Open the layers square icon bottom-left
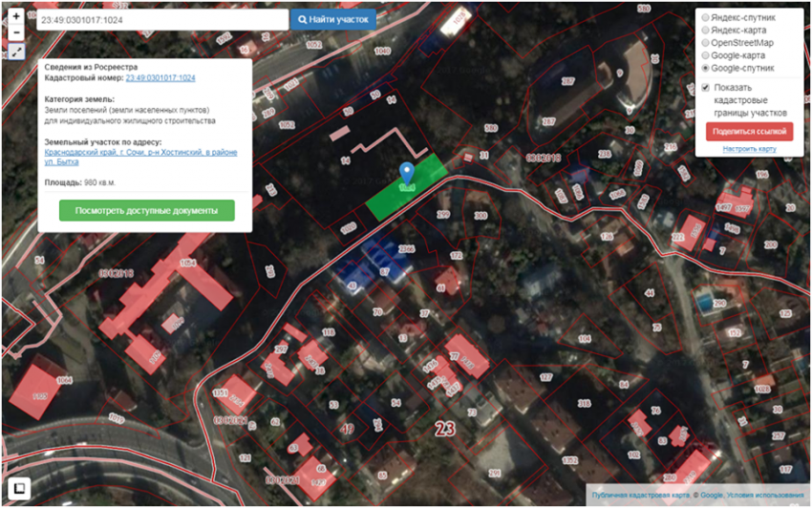 tap(17, 489)
